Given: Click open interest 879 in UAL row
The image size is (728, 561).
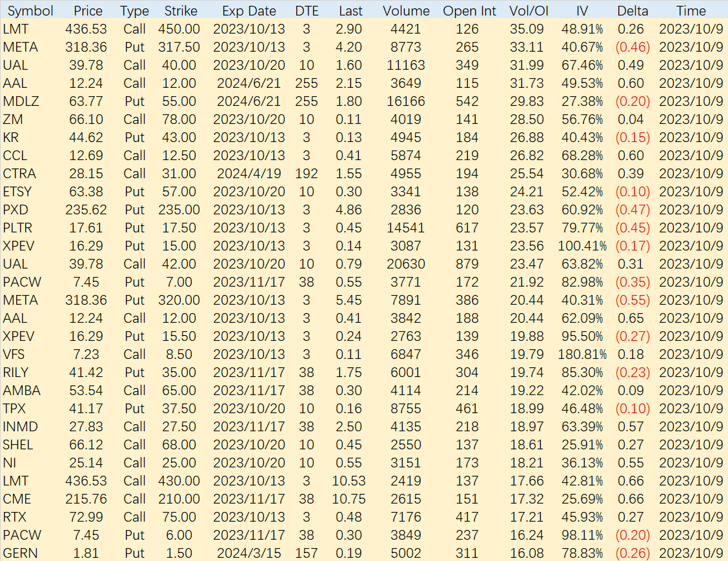Looking at the screenshot, I should (x=467, y=264).
